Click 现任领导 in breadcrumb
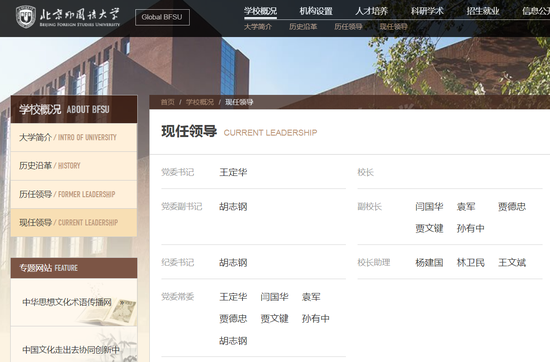The height and width of the screenshot is (362, 550). coord(239,102)
